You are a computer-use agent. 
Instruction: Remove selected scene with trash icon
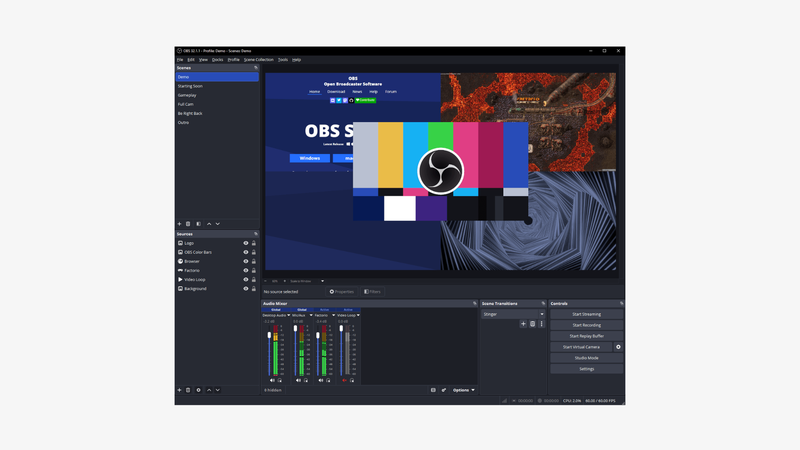188,224
